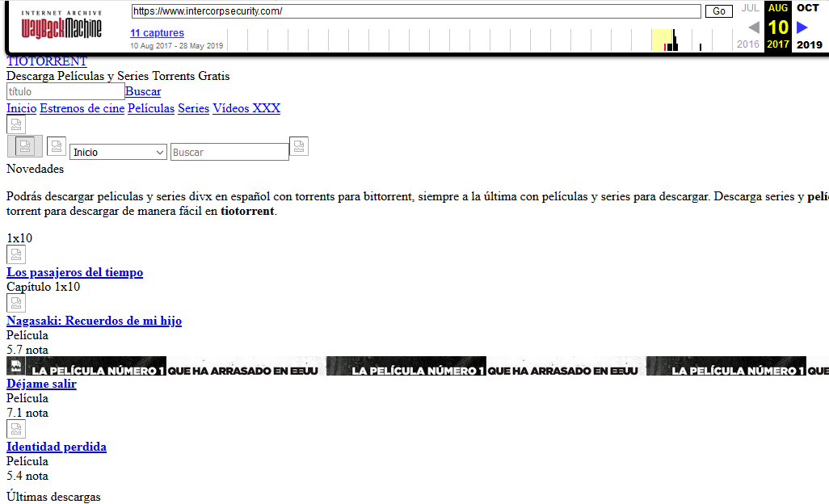Click the Wayback URL address field

pos(416,11)
